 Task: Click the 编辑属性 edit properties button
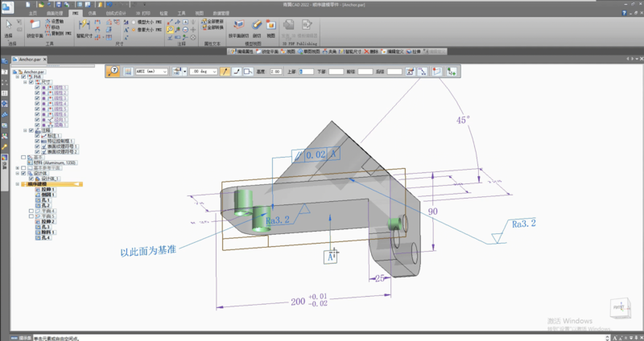pos(242,51)
